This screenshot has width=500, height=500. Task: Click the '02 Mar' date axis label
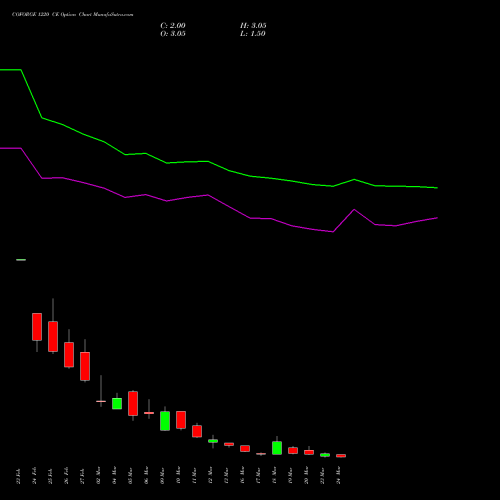pos(99,475)
